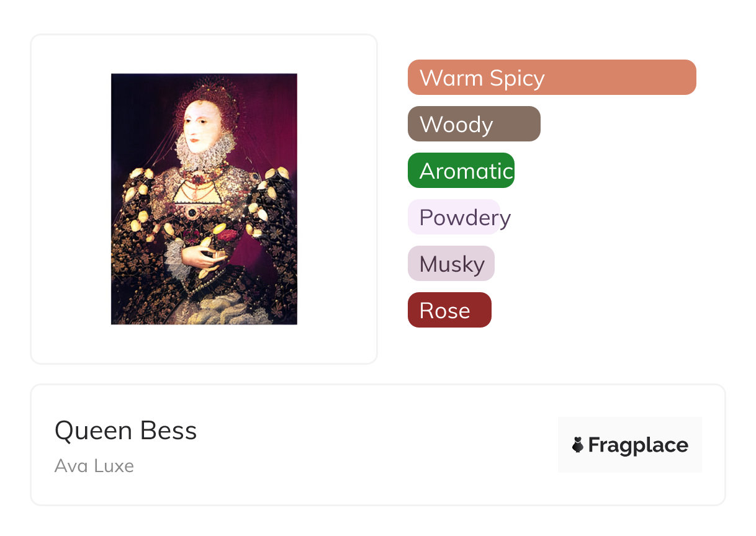Viewport: 756px width, 536px height.
Task: Select the brown Woody accord bar
Action: 474,124
